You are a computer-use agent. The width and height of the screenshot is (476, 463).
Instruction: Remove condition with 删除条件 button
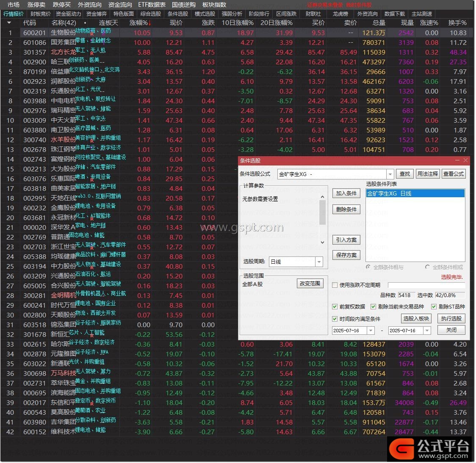tap(346, 209)
